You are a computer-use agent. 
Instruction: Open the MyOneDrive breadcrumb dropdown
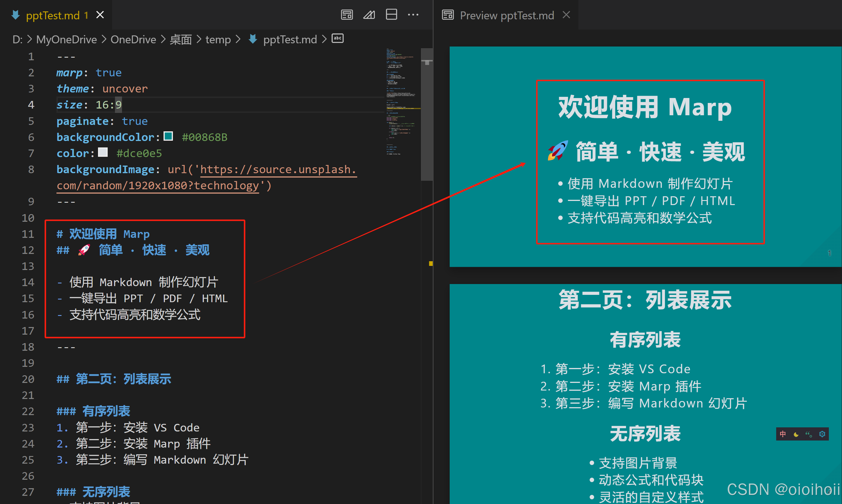pyautogui.click(x=66, y=39)
